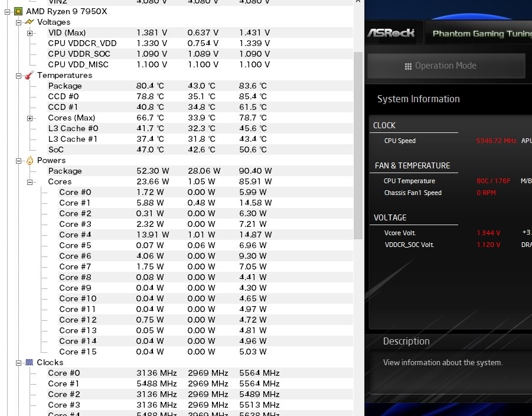Collapse the Temperatures tree section

click(19, 76)
